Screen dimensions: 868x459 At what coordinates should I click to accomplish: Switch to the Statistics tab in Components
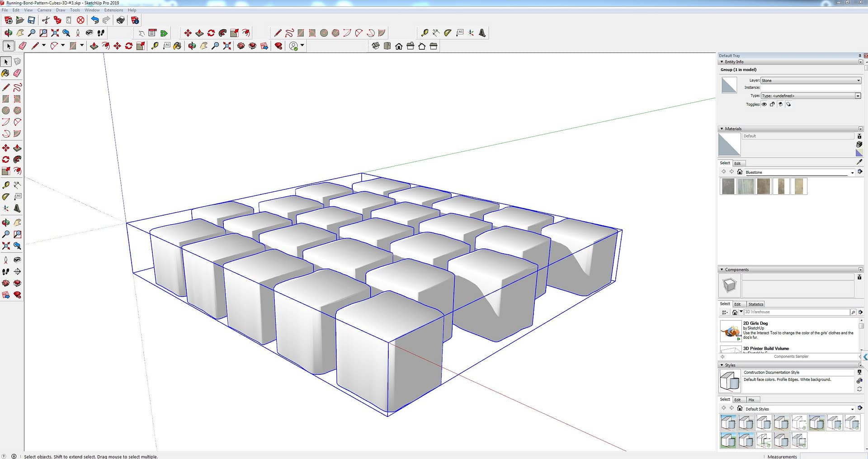(755, 304)
